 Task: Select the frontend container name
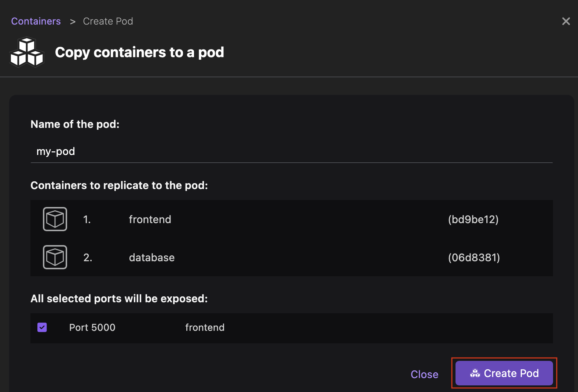[150, 219]
